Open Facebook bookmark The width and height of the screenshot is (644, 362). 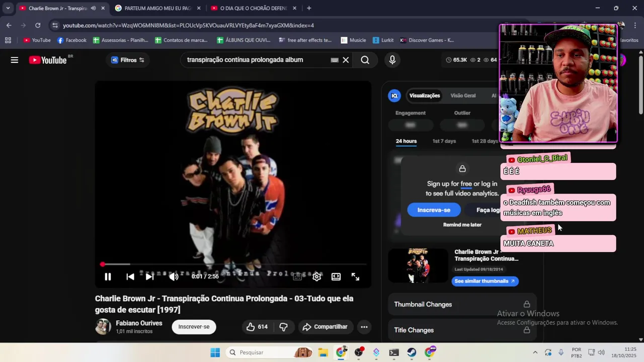(x=72, y=40)
